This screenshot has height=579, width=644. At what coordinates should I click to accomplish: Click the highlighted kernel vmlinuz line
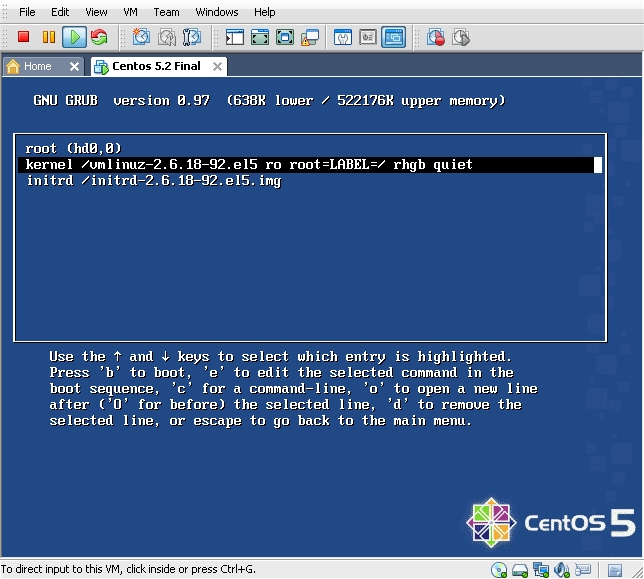pyautogui.click(x=310, y=165)
